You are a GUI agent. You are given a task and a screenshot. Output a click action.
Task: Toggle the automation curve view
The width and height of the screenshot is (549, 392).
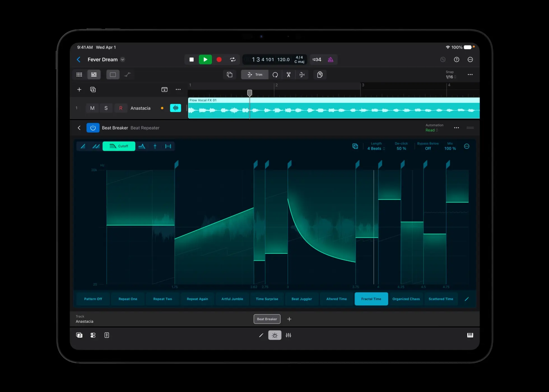click(x=128, y=74)
